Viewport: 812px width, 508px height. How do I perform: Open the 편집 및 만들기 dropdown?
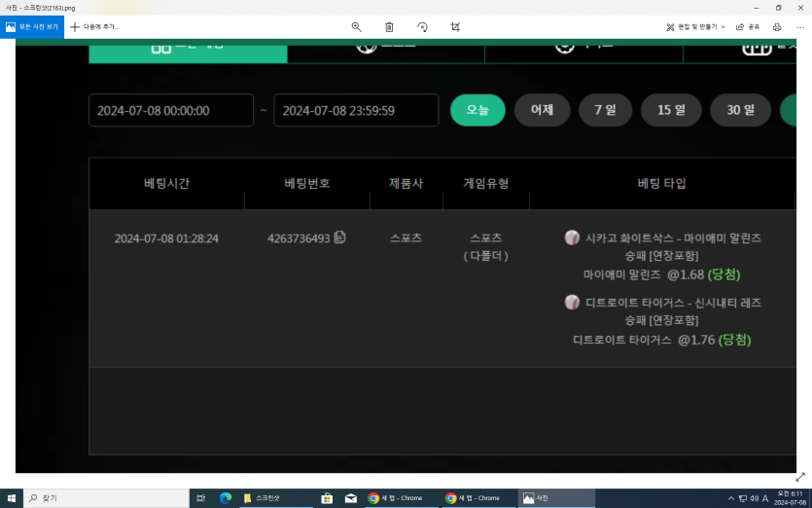pos(695,27)
